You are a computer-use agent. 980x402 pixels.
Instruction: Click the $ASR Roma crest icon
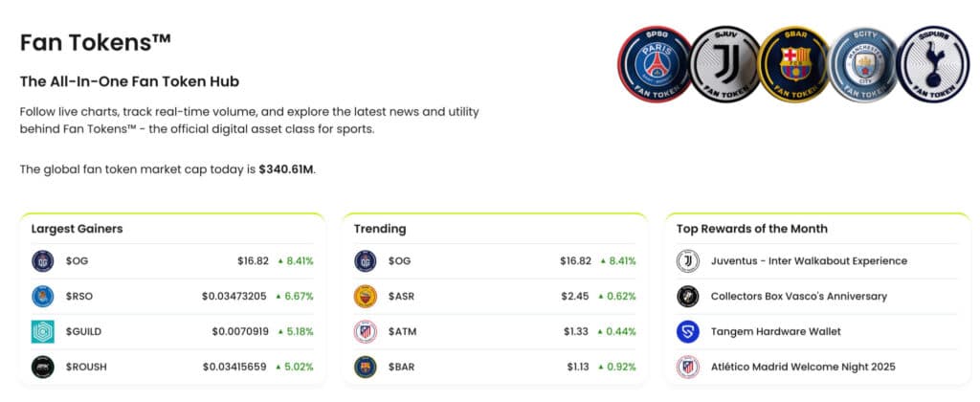click(x=366, y=296)
